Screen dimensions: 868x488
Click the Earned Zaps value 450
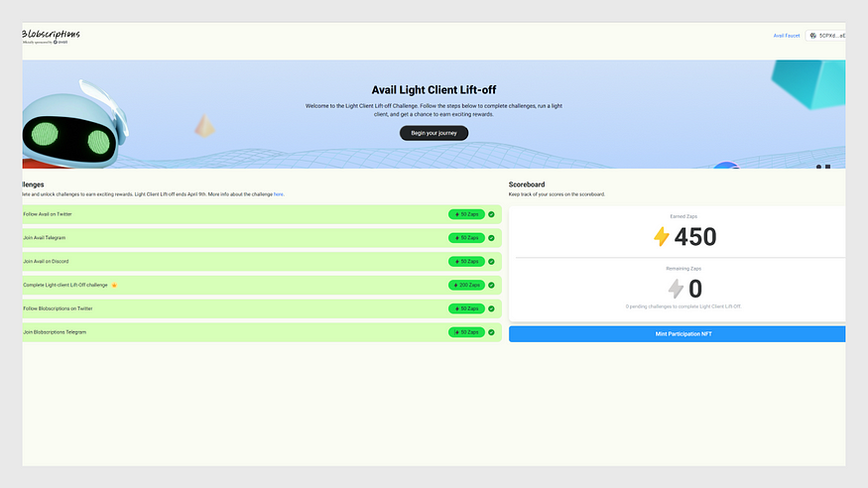[695, 237]
